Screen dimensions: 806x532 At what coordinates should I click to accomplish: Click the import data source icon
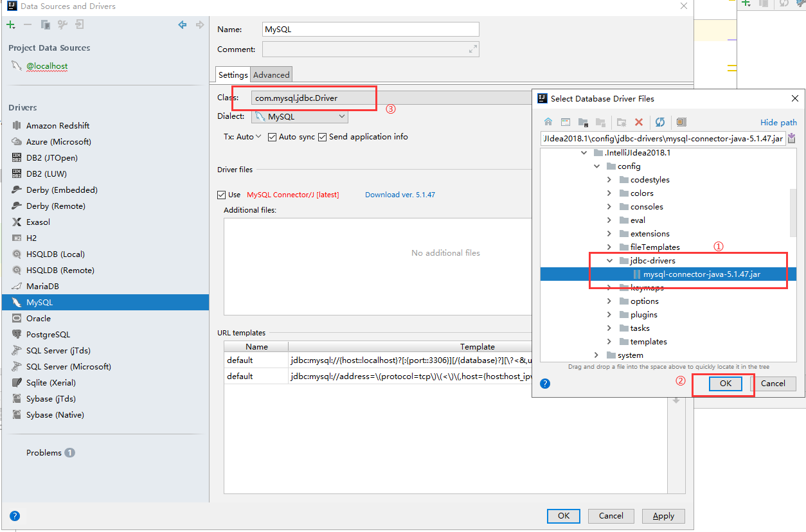(80, 24)
